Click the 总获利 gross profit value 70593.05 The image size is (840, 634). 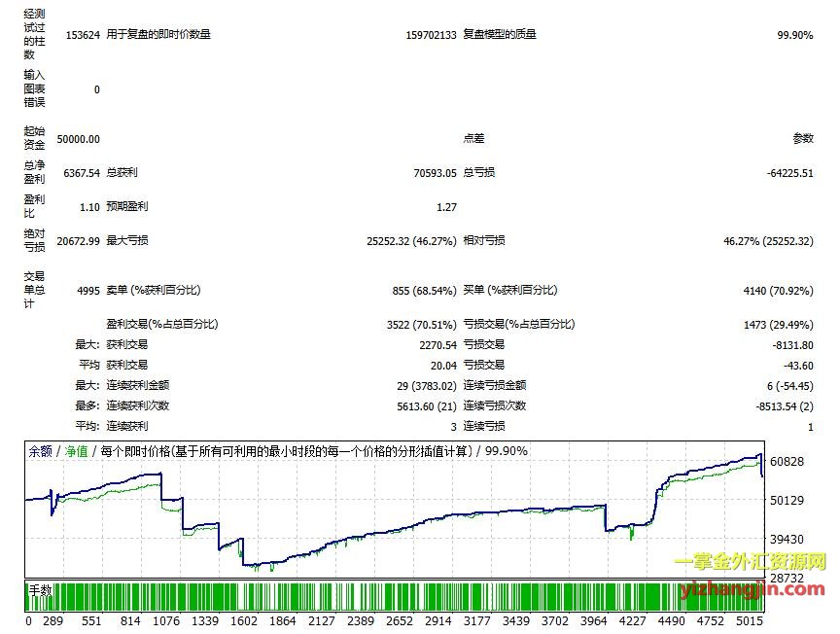(x=435, y=173)
